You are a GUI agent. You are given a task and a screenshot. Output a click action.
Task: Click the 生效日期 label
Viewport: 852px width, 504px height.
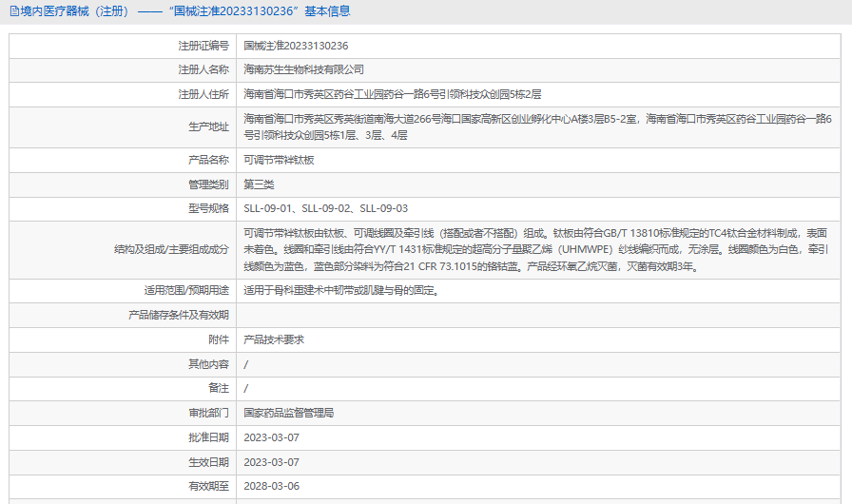point(208,462)
